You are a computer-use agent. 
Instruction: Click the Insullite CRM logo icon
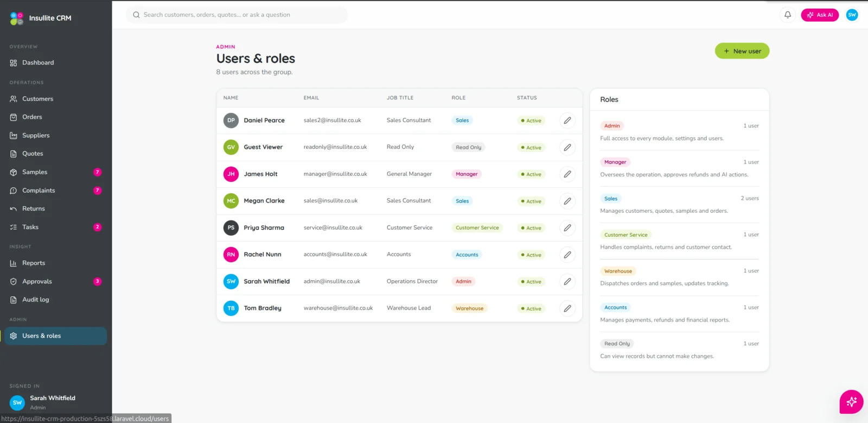pos(17,18)
